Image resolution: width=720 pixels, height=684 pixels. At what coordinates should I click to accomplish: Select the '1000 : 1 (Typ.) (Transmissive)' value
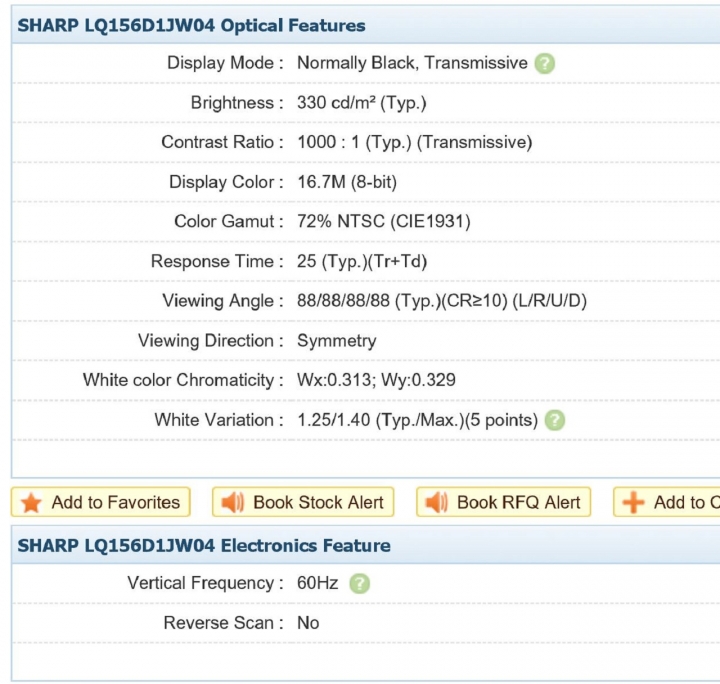tap(415, 142)
